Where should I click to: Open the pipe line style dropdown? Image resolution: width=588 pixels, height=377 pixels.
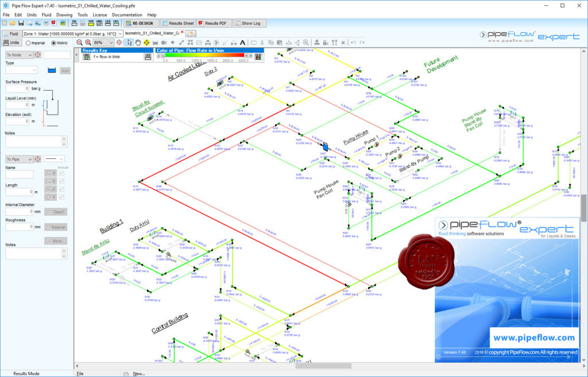tap(55, 159)
